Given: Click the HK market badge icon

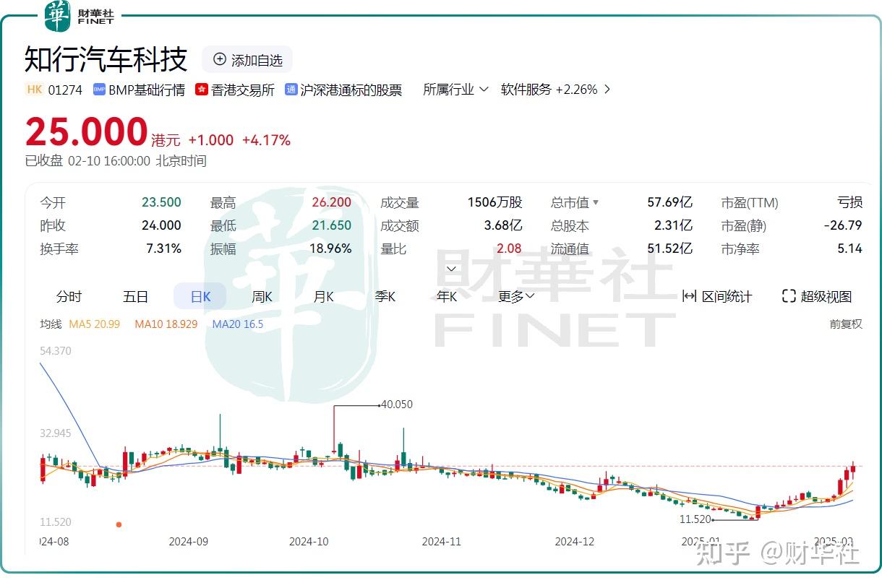Looking at the screenshot, I should (x=34, y=90).
